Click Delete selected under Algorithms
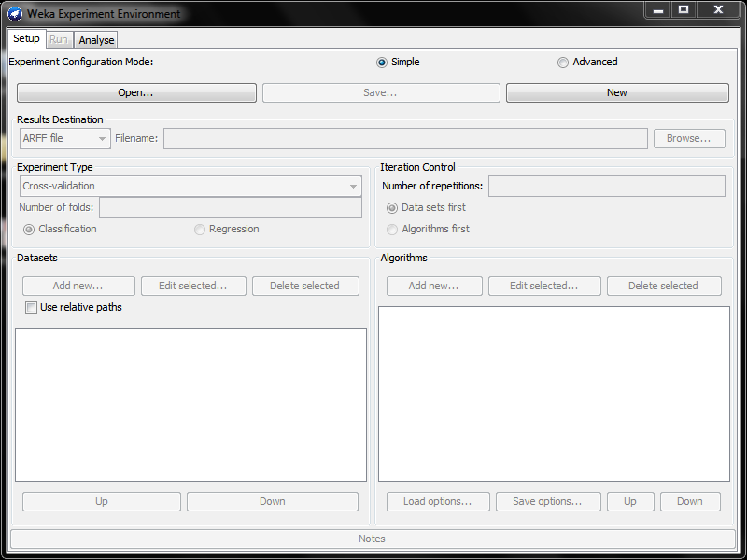The image size is (747, 560). tap(664, 287)
